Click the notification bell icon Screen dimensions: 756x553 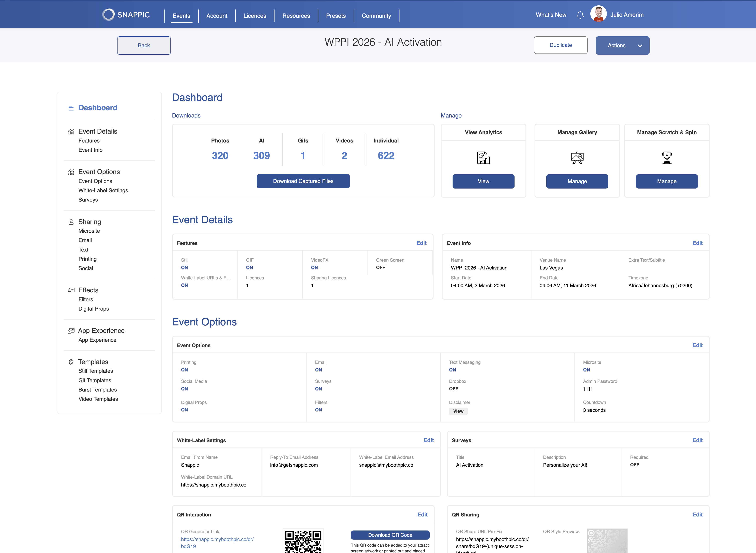pyautogui.click(x=580, y=15)
